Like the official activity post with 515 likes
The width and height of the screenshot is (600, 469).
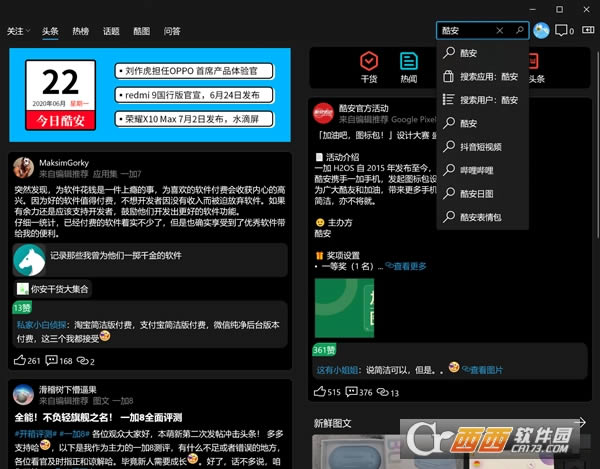pyautogui.click(x=327, y=392)
